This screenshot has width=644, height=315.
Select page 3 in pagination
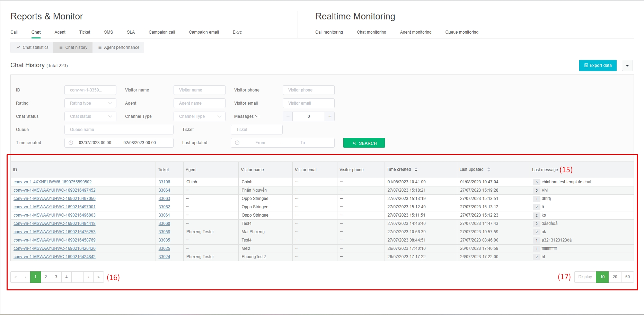click(56, 277)
